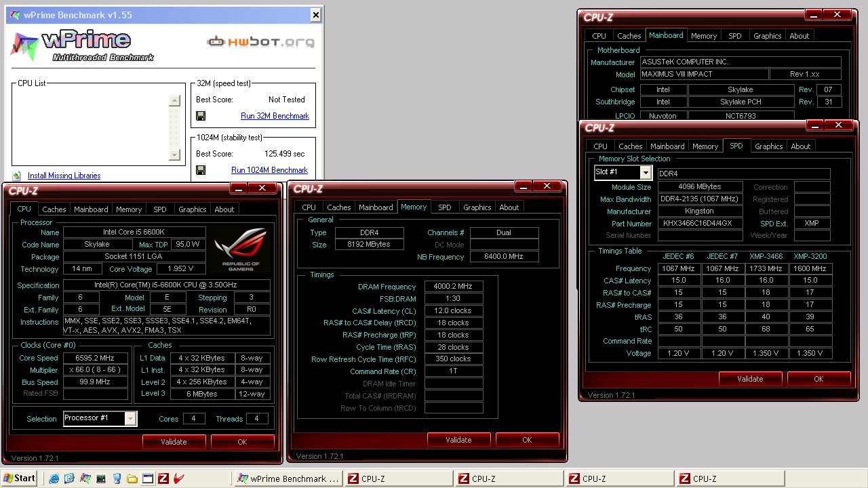Image resolution: width=868 pixels, height=488 pixels.
Task: Click the Model field MAXIMUS VIII IMPACT
Action: point(705,75)
